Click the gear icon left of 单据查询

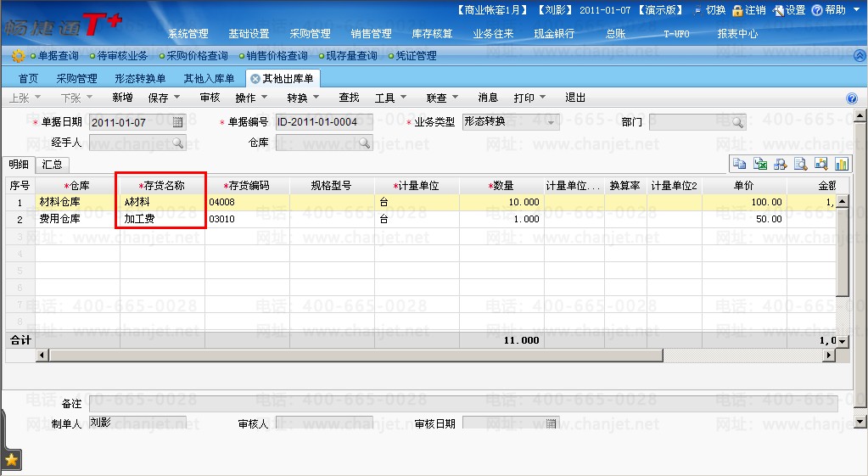point(19,56)
